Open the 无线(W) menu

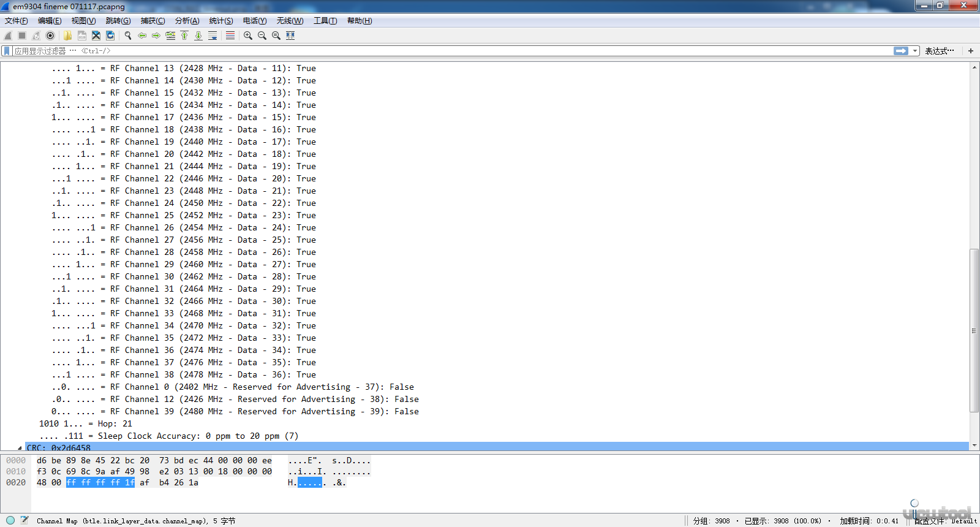[290, 21]
